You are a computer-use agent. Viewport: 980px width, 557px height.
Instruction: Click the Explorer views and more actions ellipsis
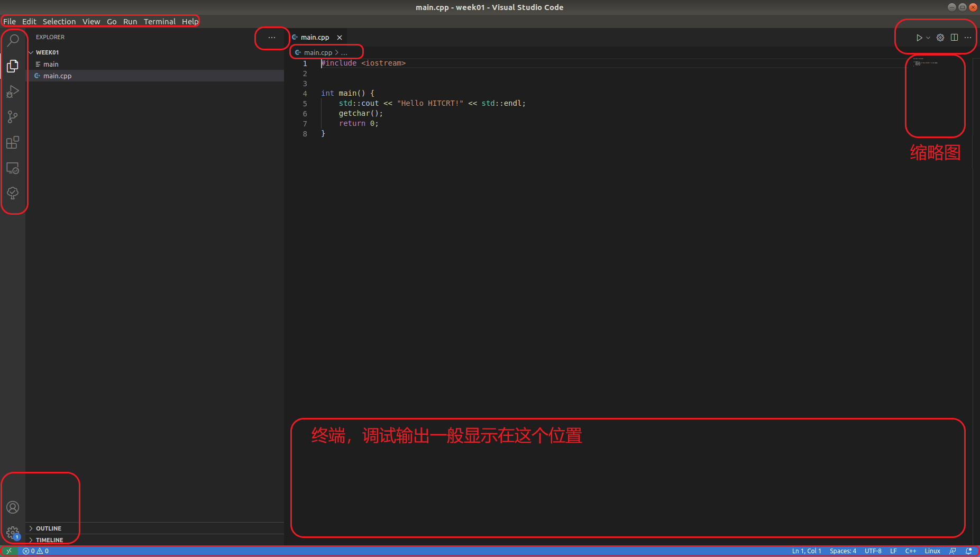pos(272,38)
